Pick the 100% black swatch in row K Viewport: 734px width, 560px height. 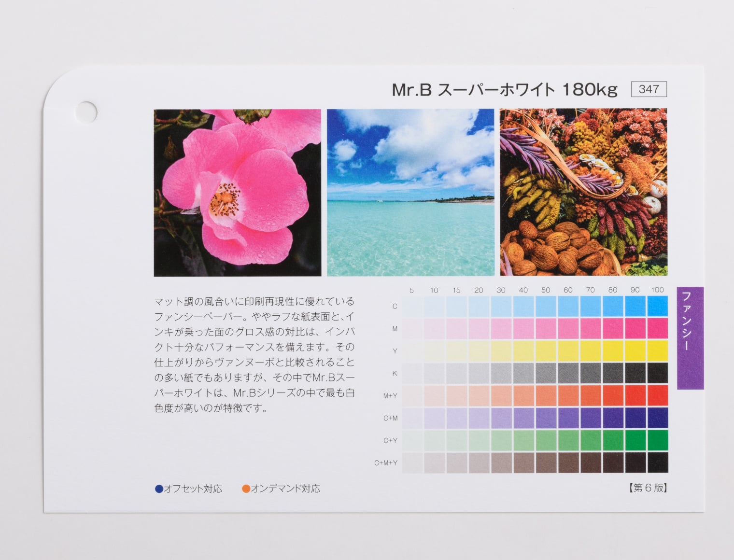657,373
